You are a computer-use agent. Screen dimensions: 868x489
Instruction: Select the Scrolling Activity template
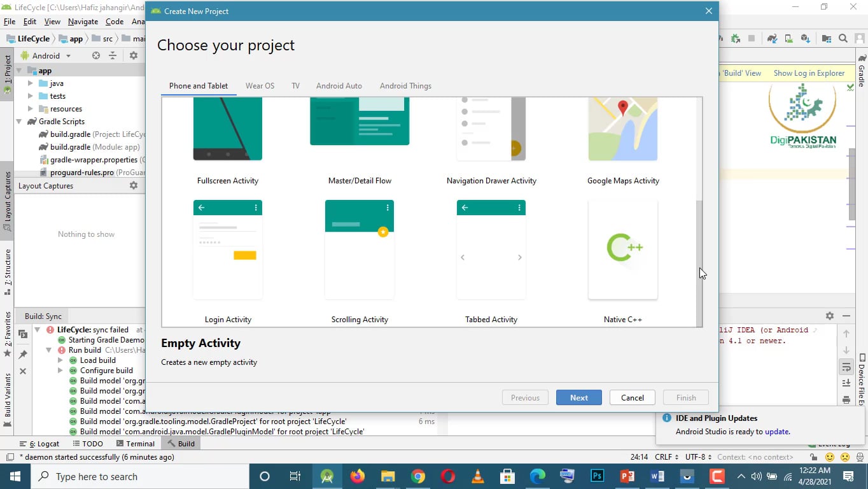360,262
